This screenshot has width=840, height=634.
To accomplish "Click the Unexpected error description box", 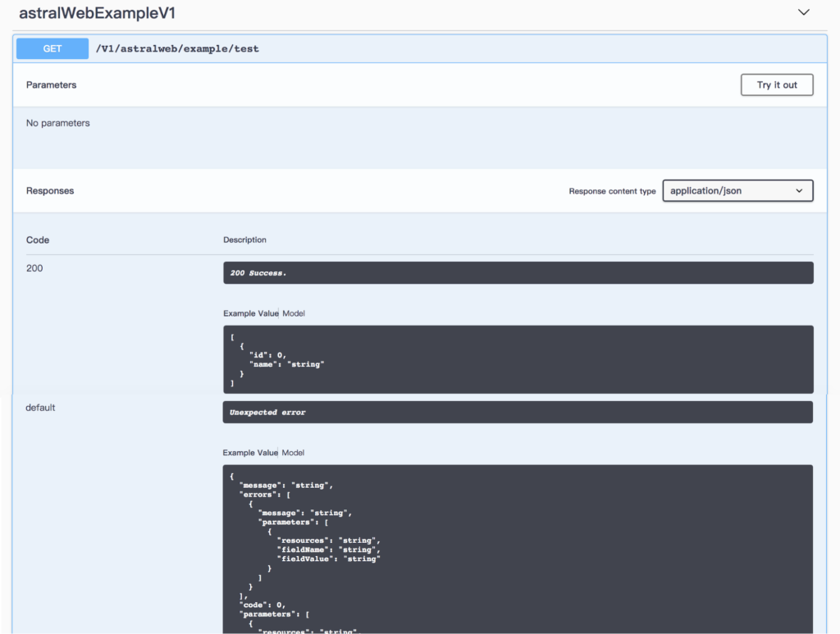I will tap(518, 413).
